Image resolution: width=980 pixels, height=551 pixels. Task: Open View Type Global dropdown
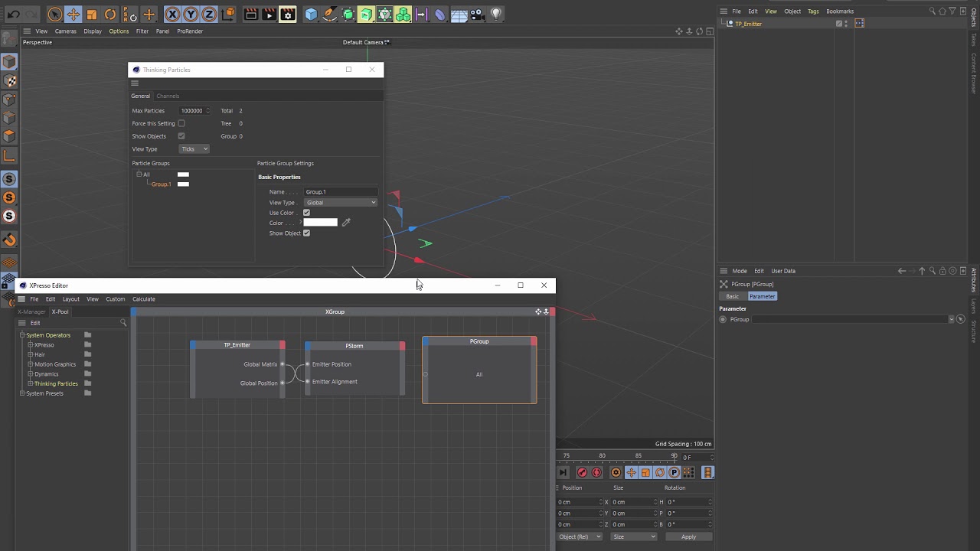(341, 202)
